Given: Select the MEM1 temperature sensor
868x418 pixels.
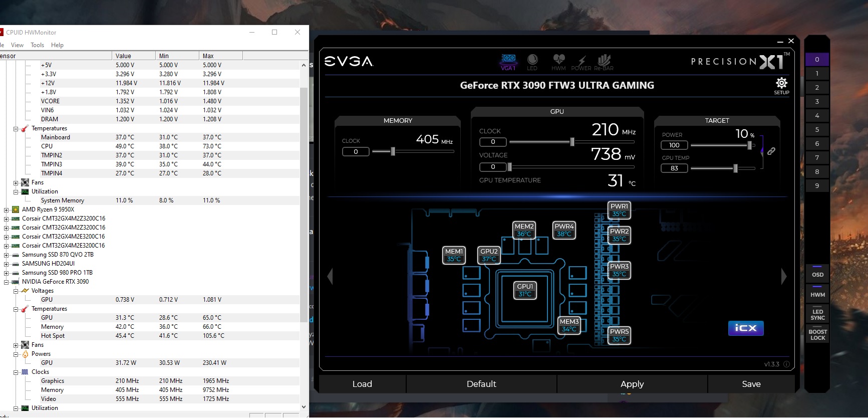Looking at the screenshot, I should tap(454, 255).
